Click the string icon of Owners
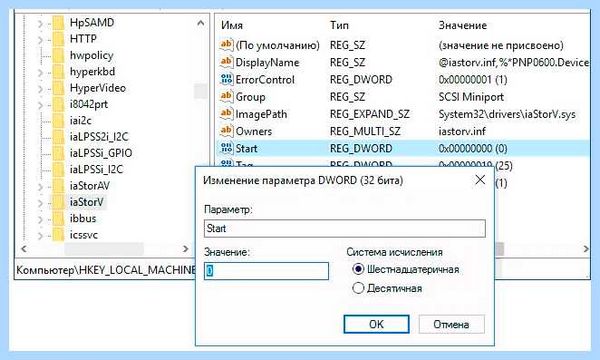The image size is (600, 360). (x=226, y=131)
